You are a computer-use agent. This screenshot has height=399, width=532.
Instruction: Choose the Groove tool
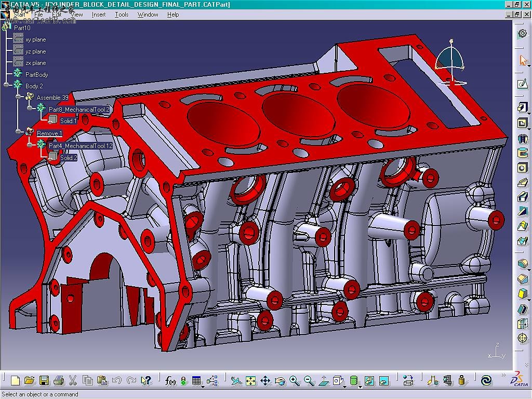(523, 153)
